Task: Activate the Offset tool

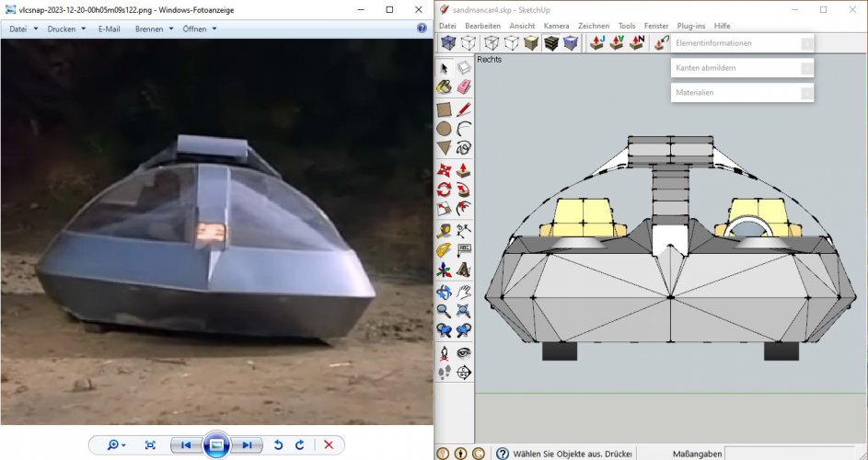Action: point(463,209)
